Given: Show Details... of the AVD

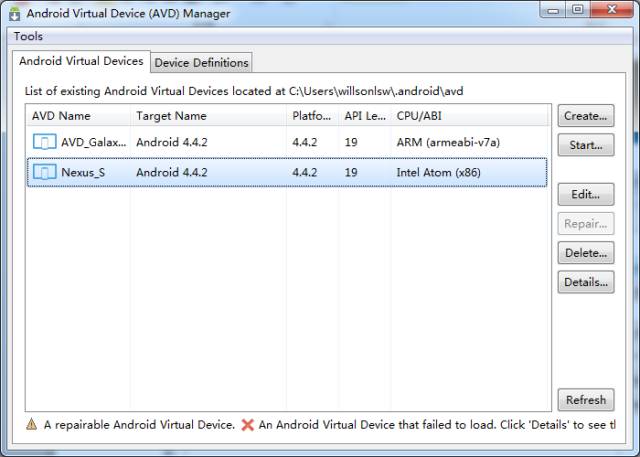Looking at the screenshot, I should pos(586,282).
